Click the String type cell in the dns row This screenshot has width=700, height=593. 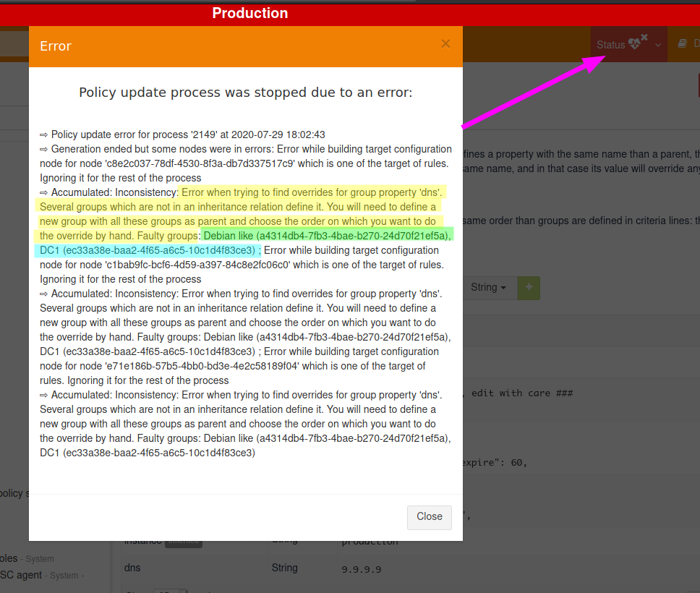(284, 568)
